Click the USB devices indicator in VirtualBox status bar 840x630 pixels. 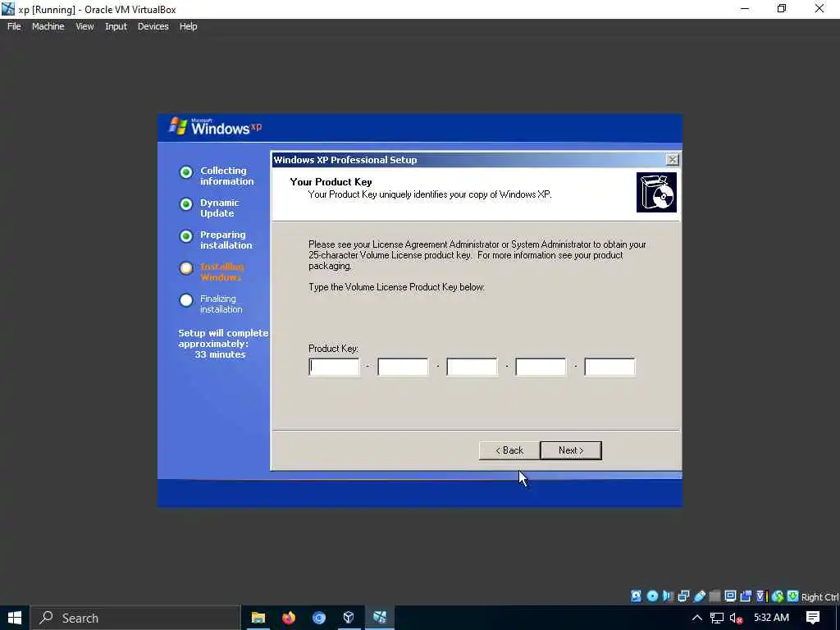coord(699,596)
